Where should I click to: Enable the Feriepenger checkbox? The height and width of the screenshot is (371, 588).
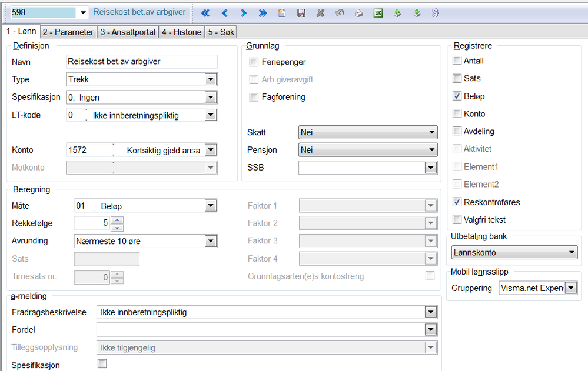(x=254, y=62)
